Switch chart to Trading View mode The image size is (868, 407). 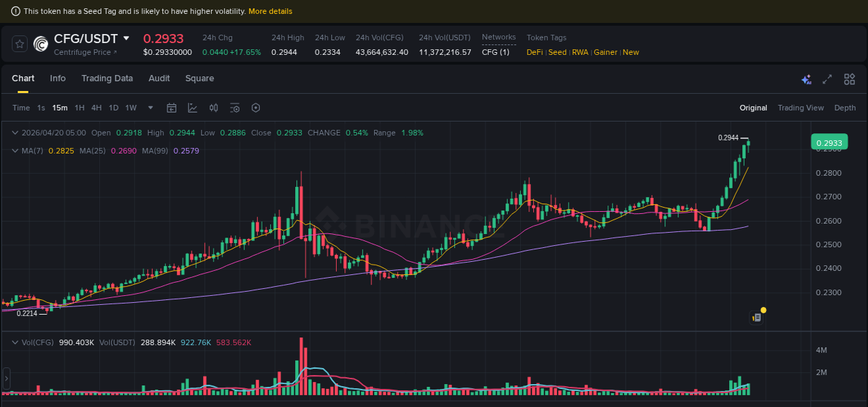(x=801, y=108)
